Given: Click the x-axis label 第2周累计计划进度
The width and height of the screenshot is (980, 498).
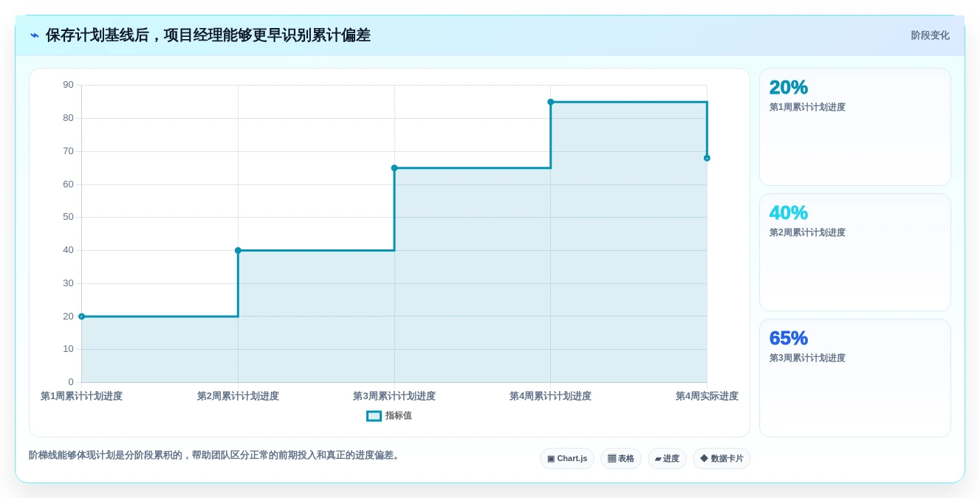Looking at the screenshot, I should point(238,396).
